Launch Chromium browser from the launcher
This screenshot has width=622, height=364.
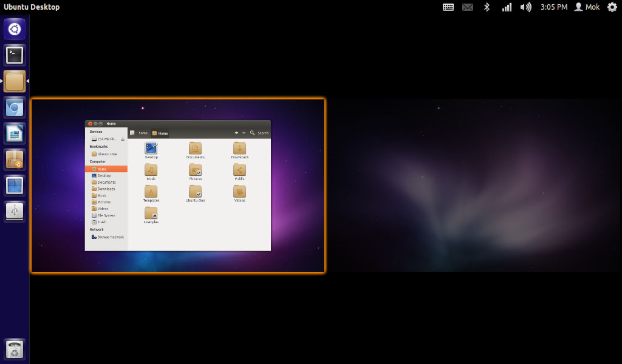[x=15, y=107]
